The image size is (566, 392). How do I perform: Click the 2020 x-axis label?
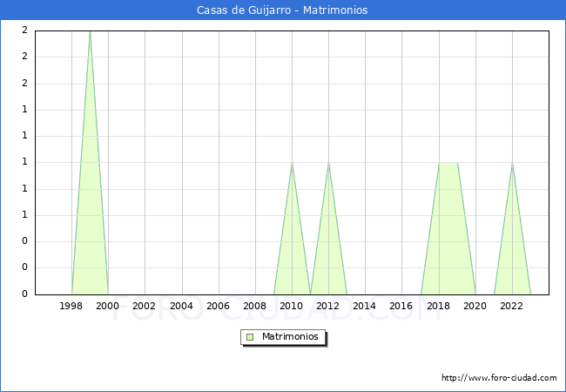[475, 306]
